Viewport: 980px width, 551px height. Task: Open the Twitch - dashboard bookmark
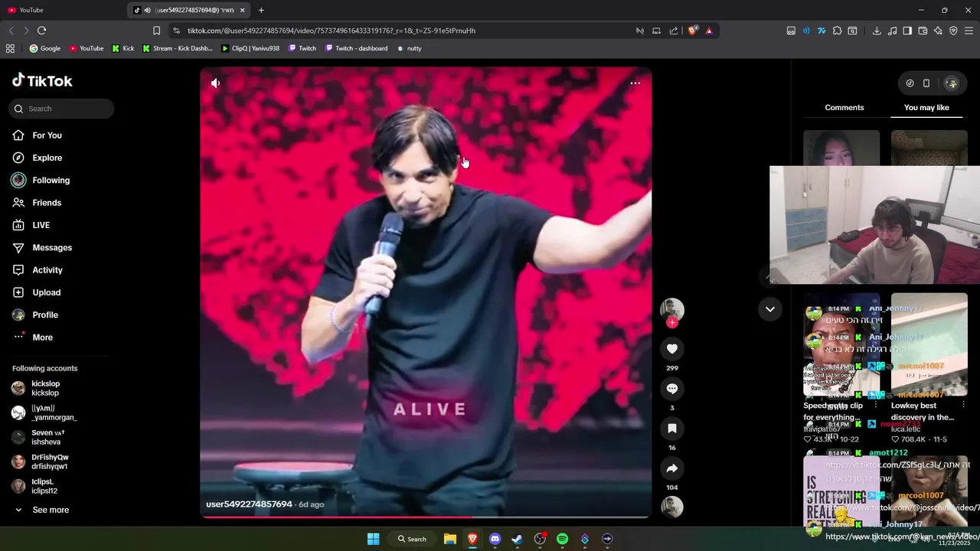pos(356,48)
